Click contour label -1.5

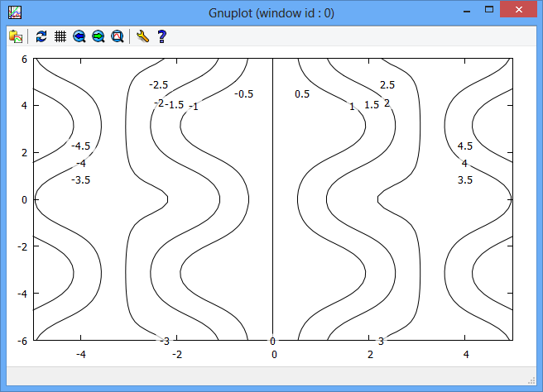coord(174,104)
